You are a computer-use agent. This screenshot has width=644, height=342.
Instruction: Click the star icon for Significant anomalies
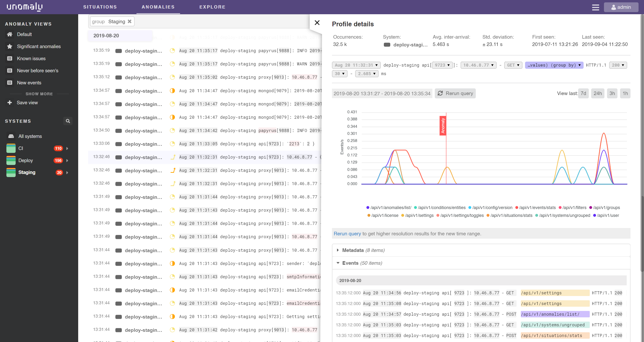point(10,46)
